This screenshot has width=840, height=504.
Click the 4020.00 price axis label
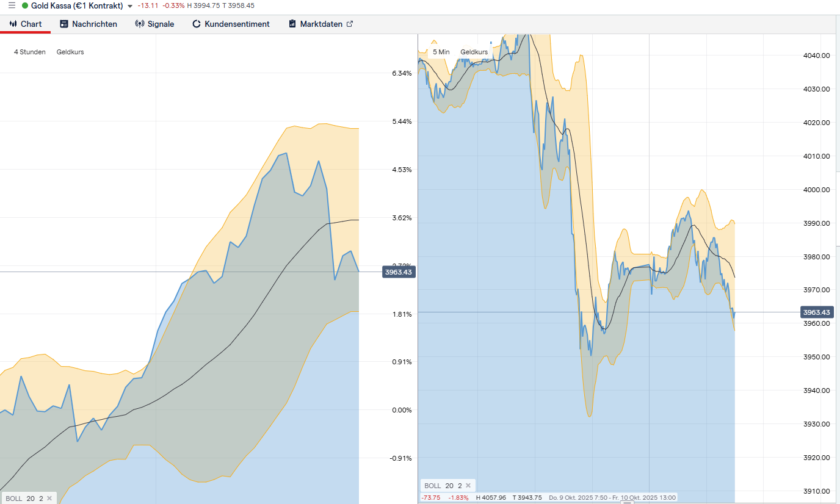coord(816,123)
